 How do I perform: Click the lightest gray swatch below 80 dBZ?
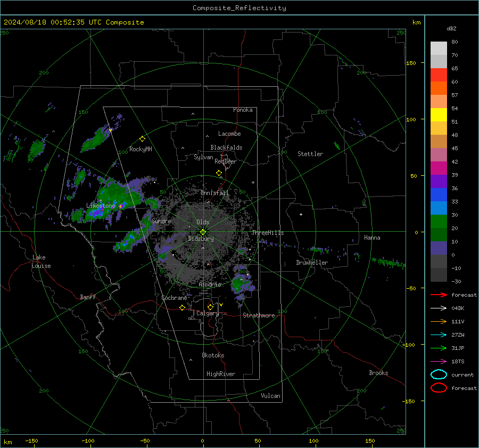(439, 48)
